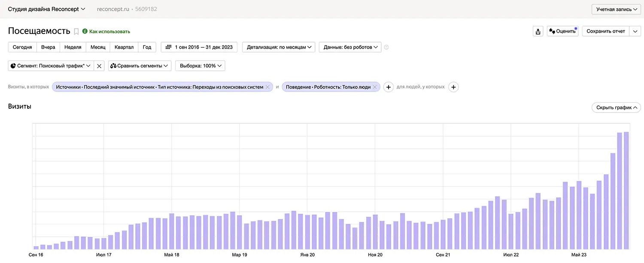
Task: Click the export/share report icon
Action: [x=538, y=31]
